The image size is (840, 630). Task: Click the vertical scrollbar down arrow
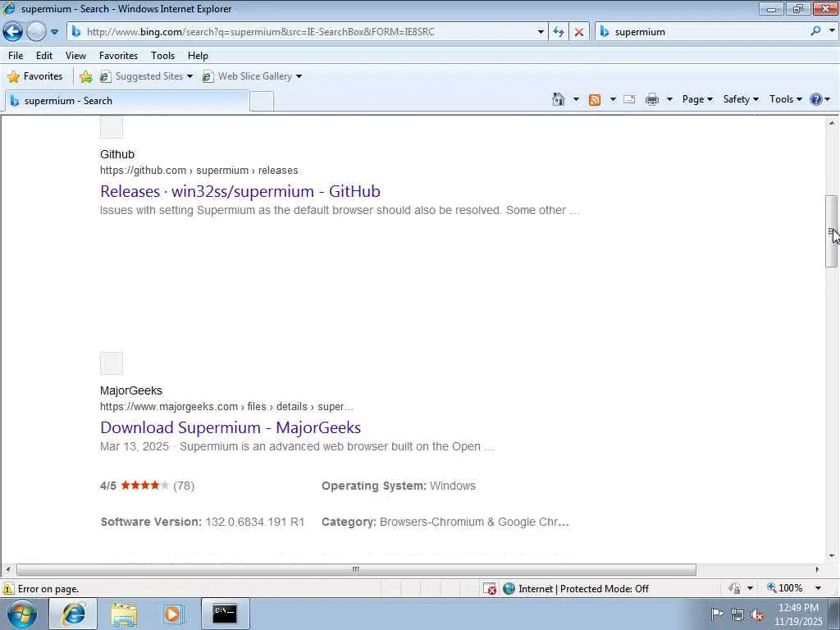pos(832,556)
